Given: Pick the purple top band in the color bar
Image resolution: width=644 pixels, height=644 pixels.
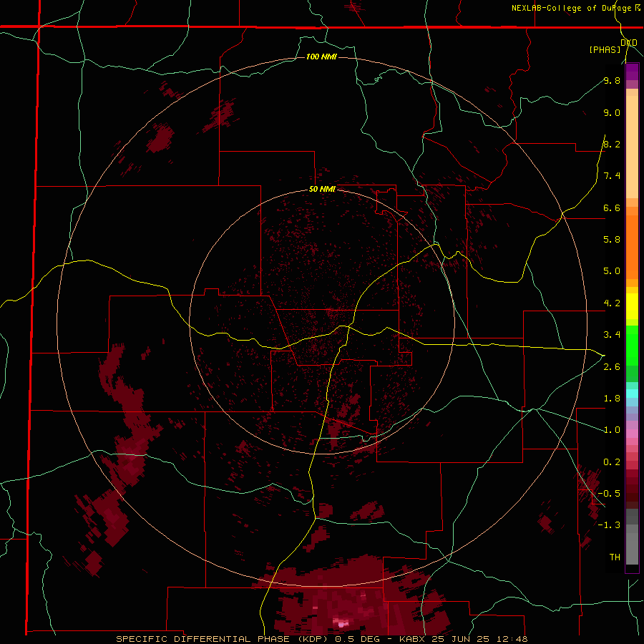Looking at the screenshot, I should (632, 72).
